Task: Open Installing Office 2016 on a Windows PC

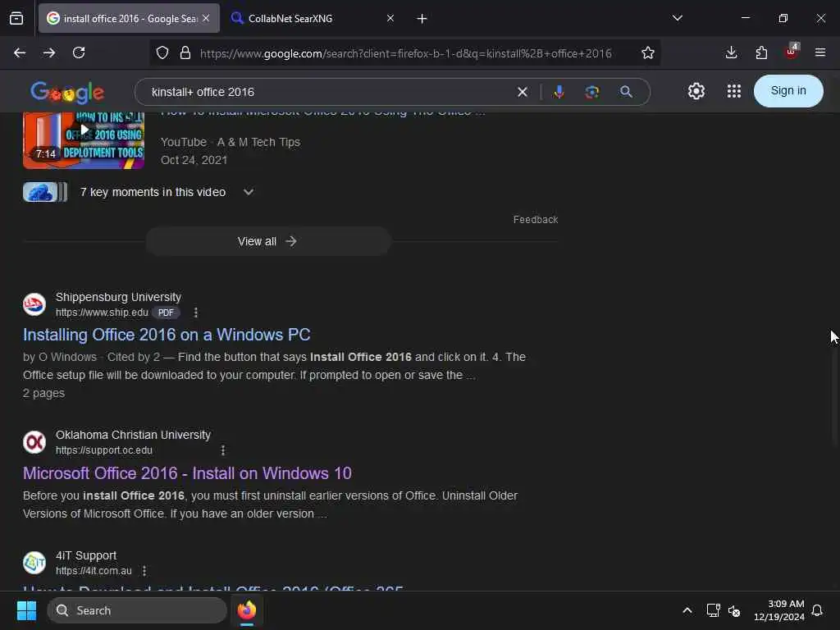Action: coord(167,335)
